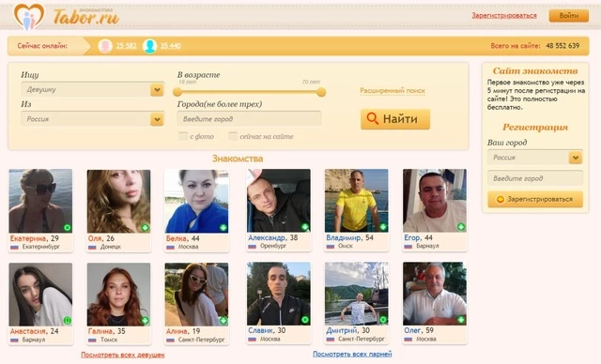
Task: Expand the 'Ищу' Девушку dropdown
Action: click(x=92, y=89)
